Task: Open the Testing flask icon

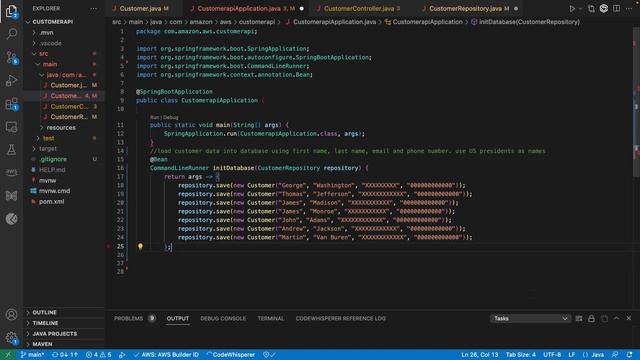Action: [x=11, y=150]
